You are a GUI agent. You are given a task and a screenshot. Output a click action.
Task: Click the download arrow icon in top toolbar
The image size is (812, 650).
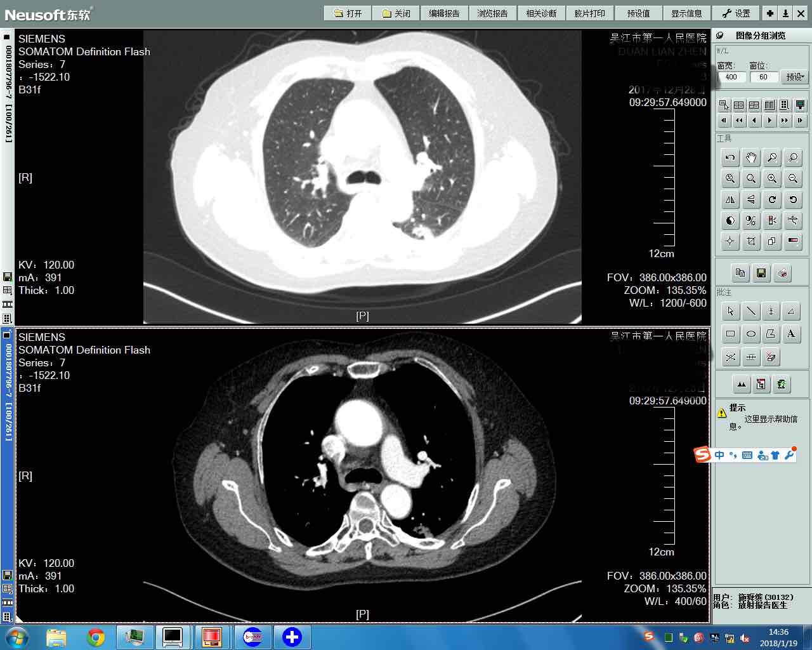[785, 13]
